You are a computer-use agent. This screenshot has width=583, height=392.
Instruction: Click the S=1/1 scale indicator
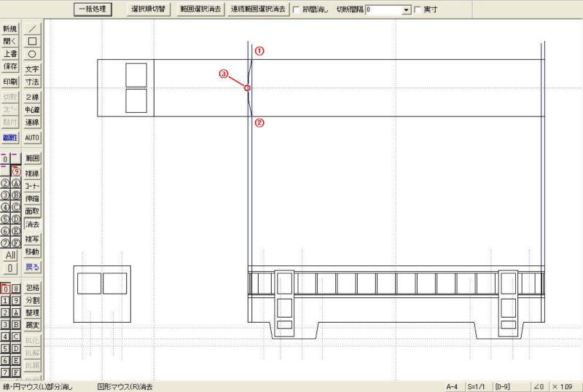[x=477, y=387]
